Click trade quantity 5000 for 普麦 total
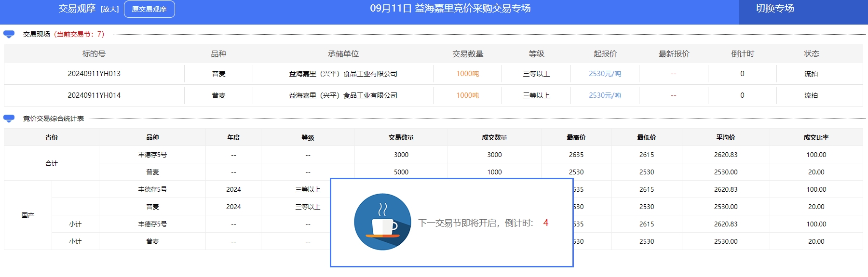The image size is (868, 277). (401, 172)
